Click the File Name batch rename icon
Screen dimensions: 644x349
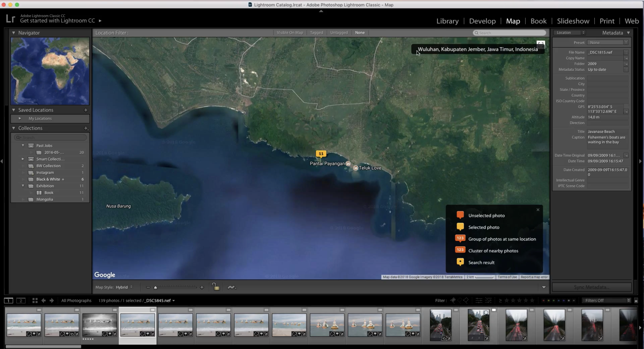click(626, 52)
